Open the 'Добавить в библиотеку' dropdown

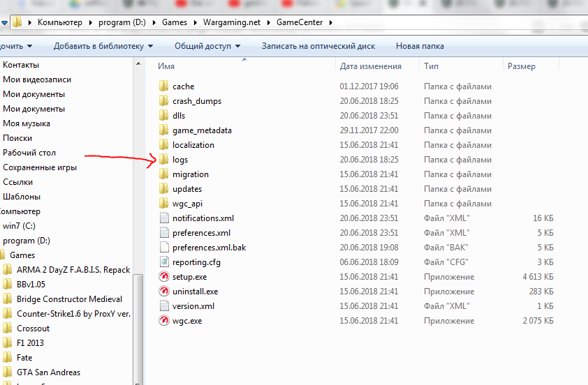click(x=103, y=46)
